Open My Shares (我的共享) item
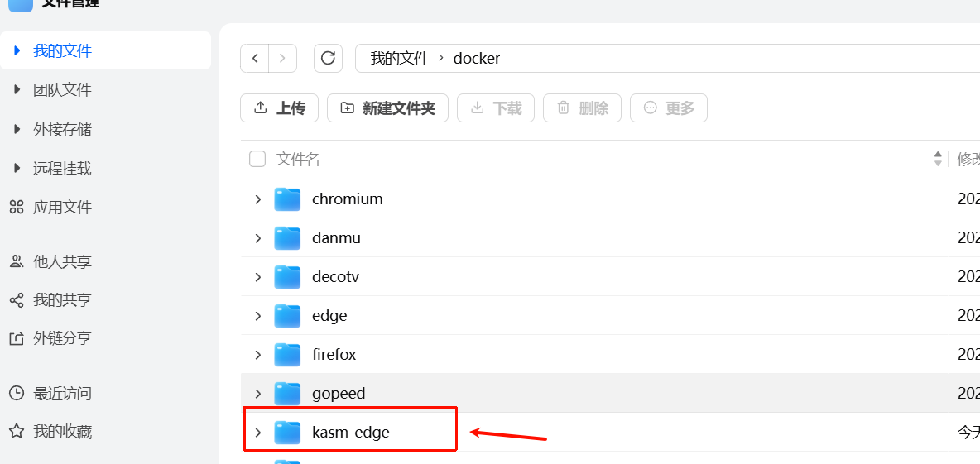This screenshot has width=980, height=464. tap(61, 300)
